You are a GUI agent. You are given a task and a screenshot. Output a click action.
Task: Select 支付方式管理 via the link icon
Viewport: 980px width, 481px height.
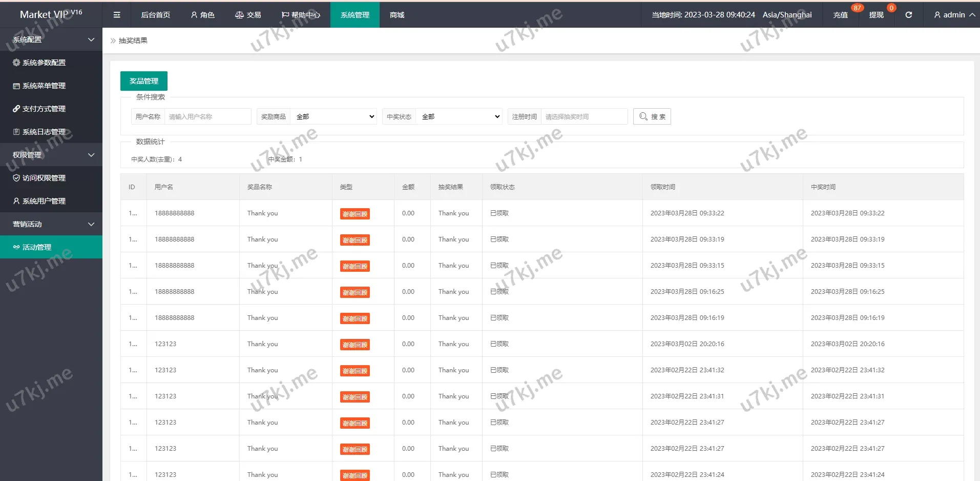tap(16, 109)
